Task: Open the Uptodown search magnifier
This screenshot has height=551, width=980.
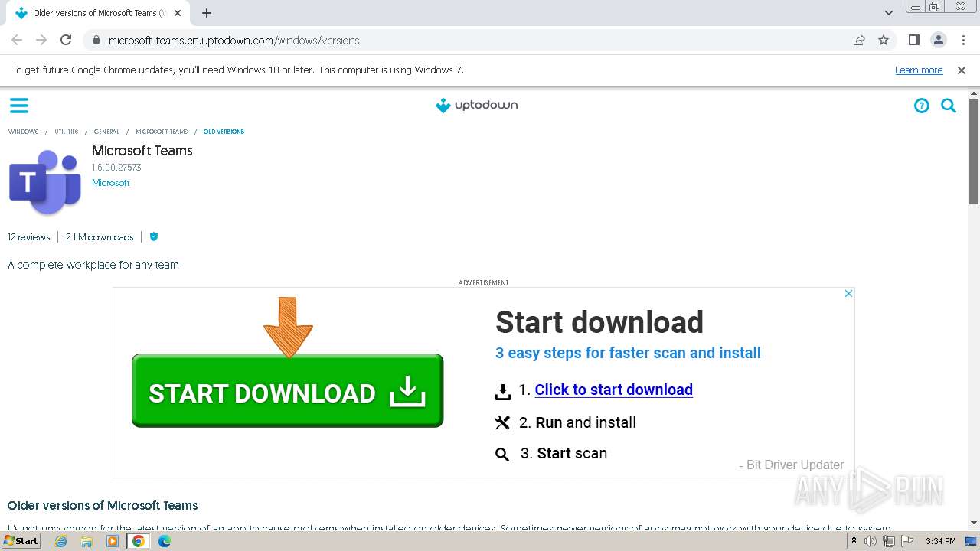Action: coord(949,106)
